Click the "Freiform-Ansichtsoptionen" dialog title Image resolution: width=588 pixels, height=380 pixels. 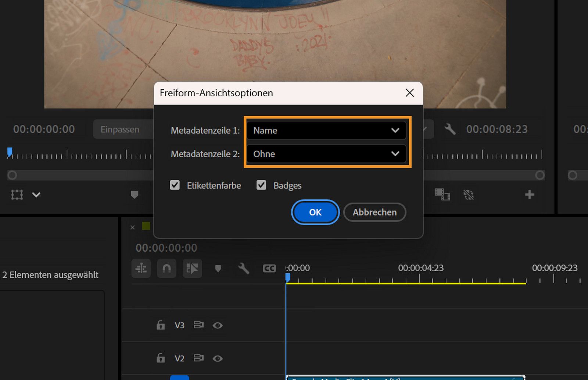tap(216, 93)
